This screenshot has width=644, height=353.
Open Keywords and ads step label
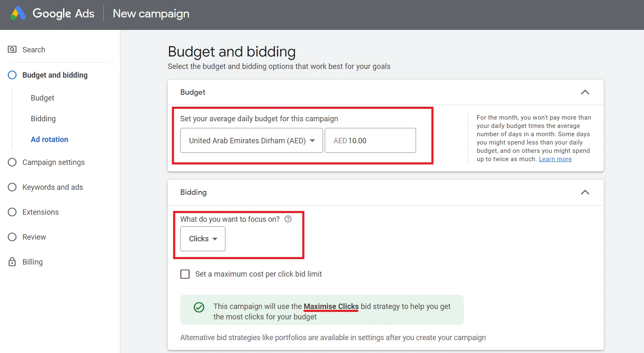click(x=53, y=187)
